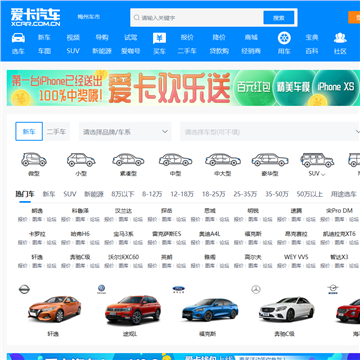
Task: Select the 小型 car silhouette icon
Action: [81, 160]
